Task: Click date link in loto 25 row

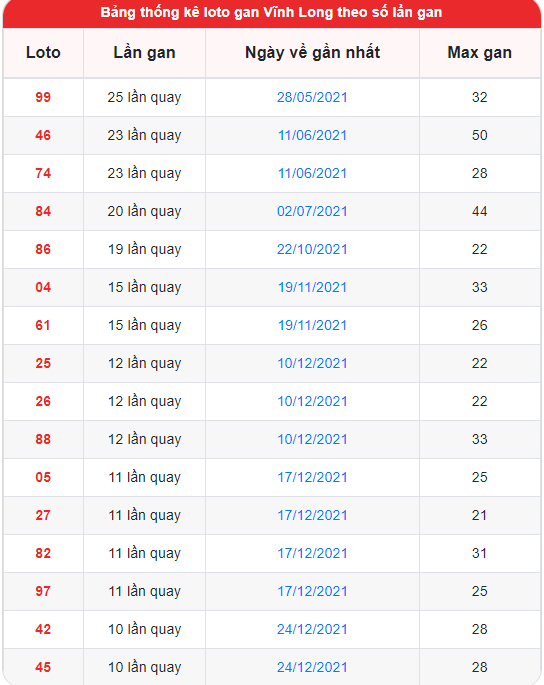Action: point(312,363)
